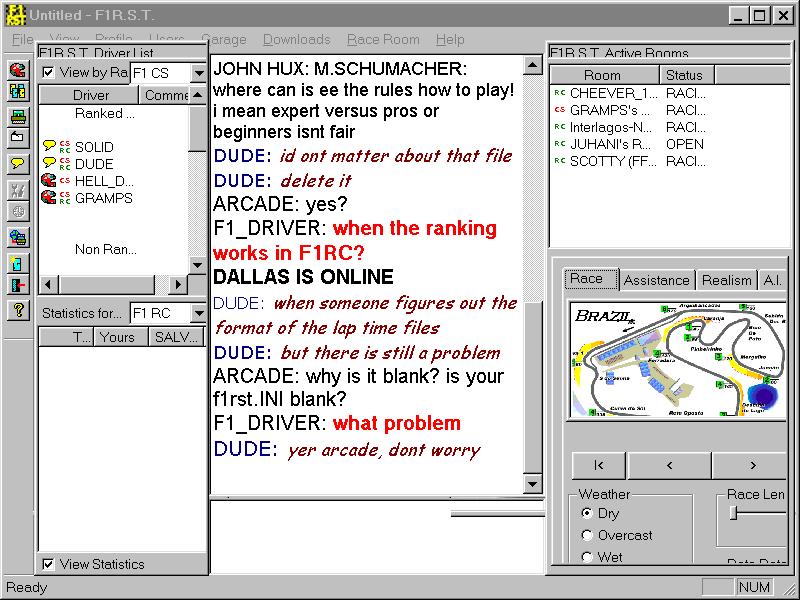The width and height of the screenshot is (800, 600).
Task: Select the Overcast weather option
Action: [587, 535]
